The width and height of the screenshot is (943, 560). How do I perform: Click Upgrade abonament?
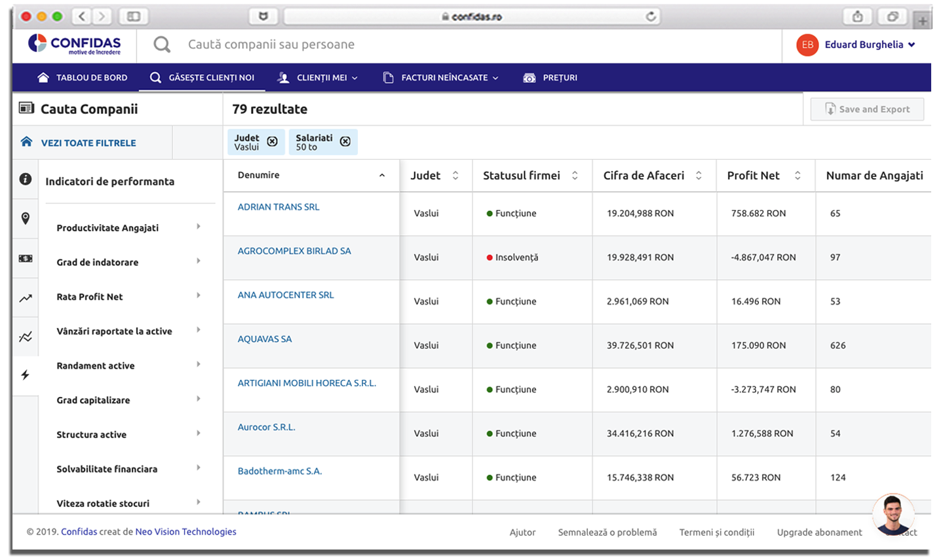[819, 532]
